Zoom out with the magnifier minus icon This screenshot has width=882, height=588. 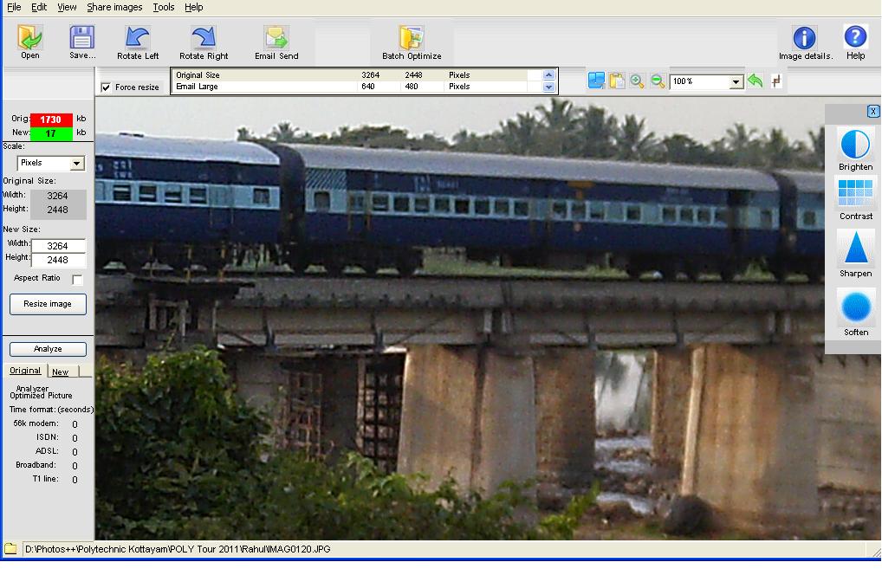657,81
